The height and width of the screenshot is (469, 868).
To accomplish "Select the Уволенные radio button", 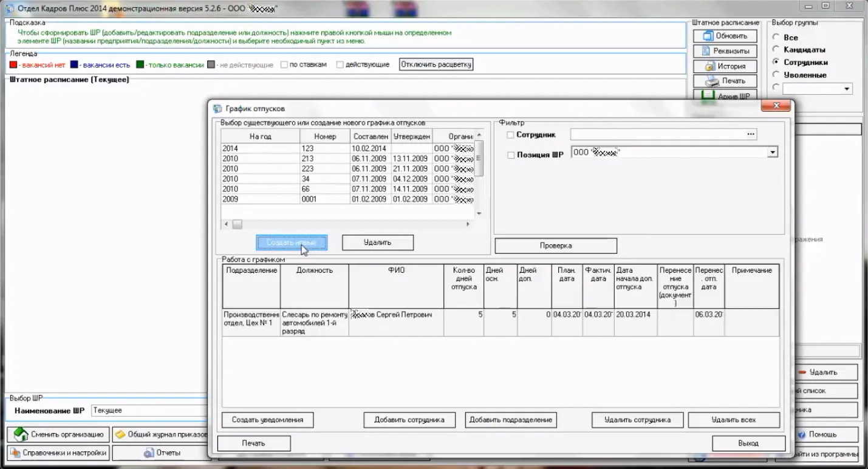I will pyautogui.click(x=776, y=75).
